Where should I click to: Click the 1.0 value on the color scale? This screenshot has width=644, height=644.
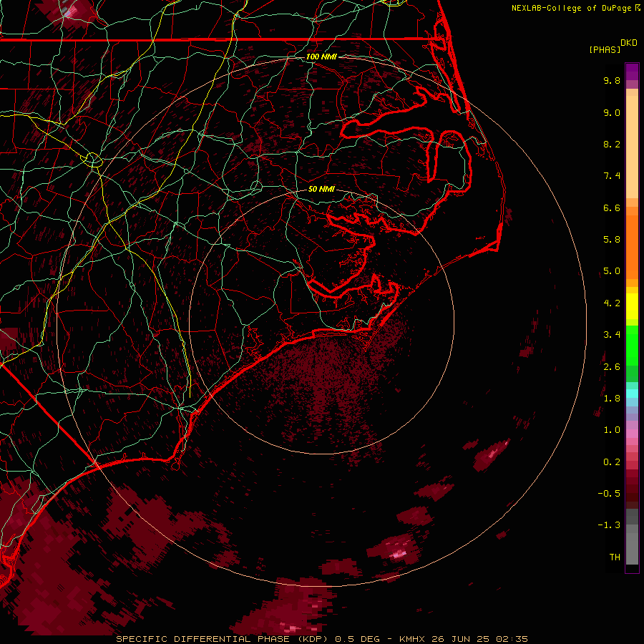point(612,430)
